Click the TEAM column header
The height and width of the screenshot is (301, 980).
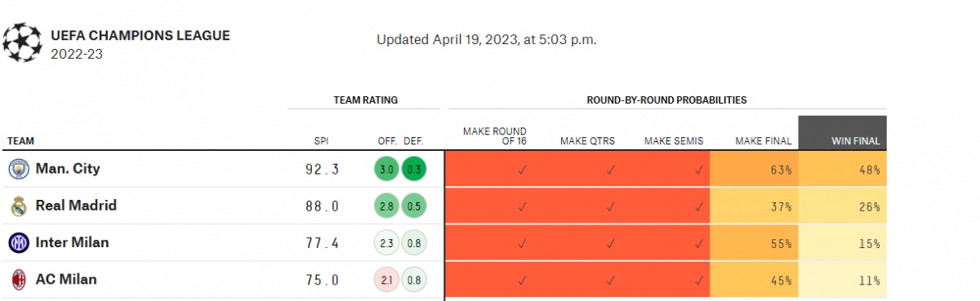(x=20, y=141)
